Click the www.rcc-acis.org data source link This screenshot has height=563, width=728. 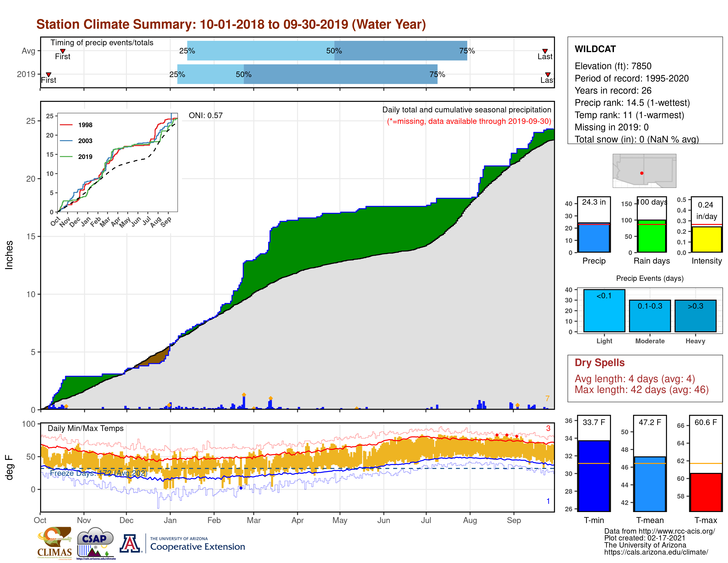677,531
